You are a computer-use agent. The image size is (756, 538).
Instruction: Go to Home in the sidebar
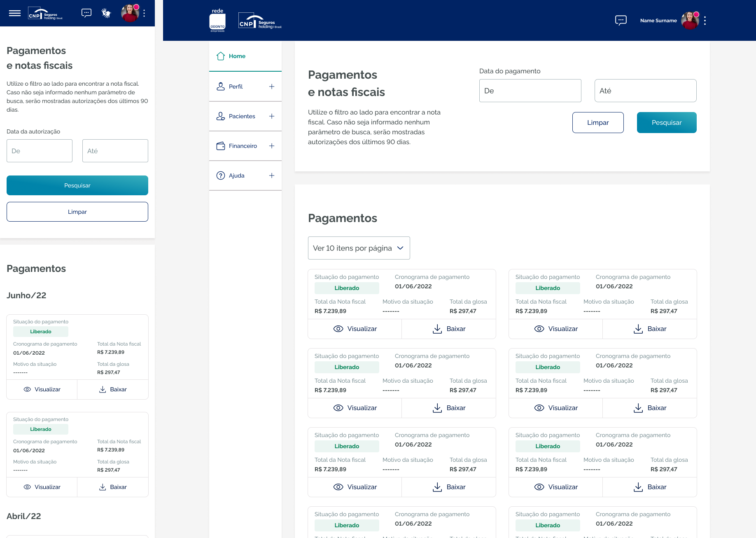[237, 56]
